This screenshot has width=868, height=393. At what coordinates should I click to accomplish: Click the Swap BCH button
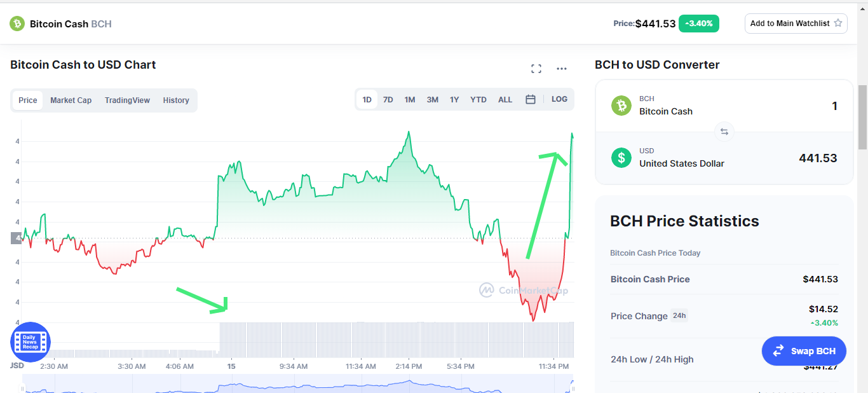(x=804, y=351)
